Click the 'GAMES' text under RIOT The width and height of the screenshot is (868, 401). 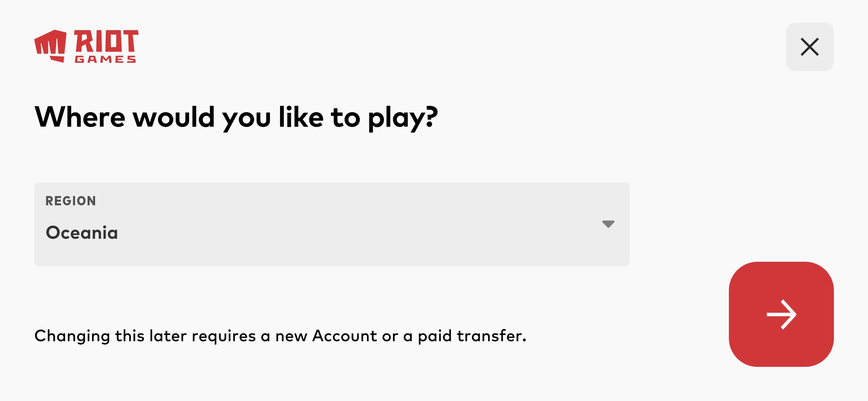pyautogui.click(x=105, y=59)
